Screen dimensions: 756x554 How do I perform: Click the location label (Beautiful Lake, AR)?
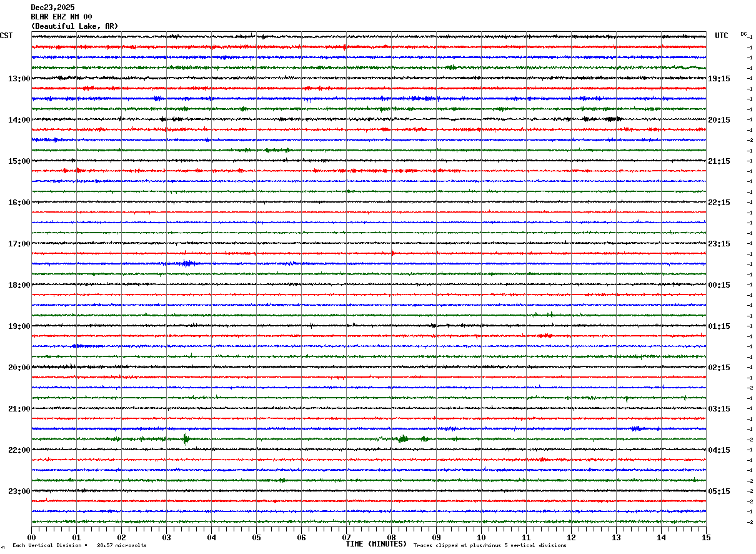pos(74,26)
